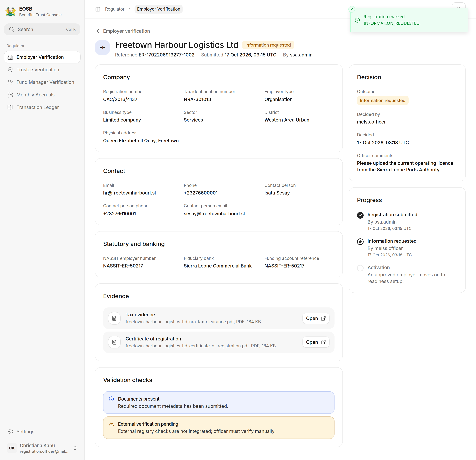Click the green success check icon in toast

tap(357, 20)
